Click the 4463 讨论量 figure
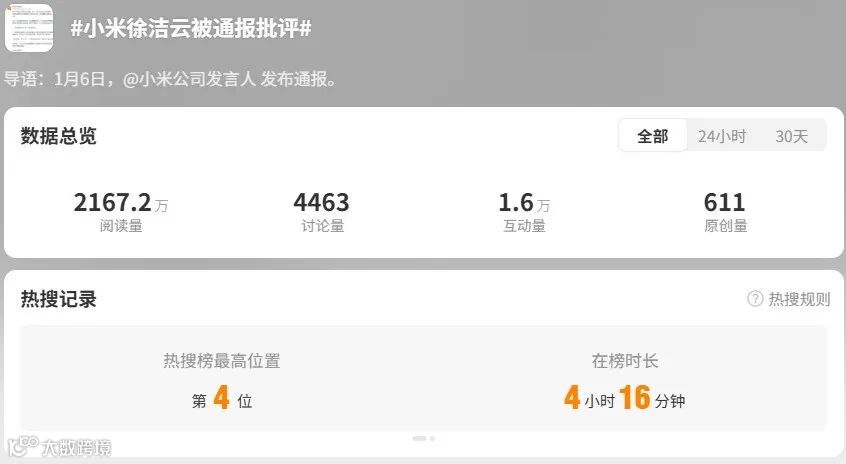 pyautogui.click(x=322, y=202)
